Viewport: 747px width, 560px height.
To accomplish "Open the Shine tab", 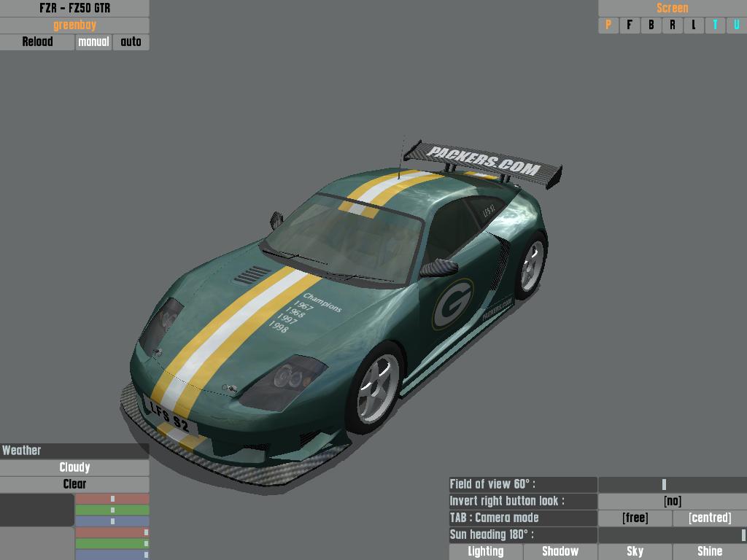I will coord(710,552).
